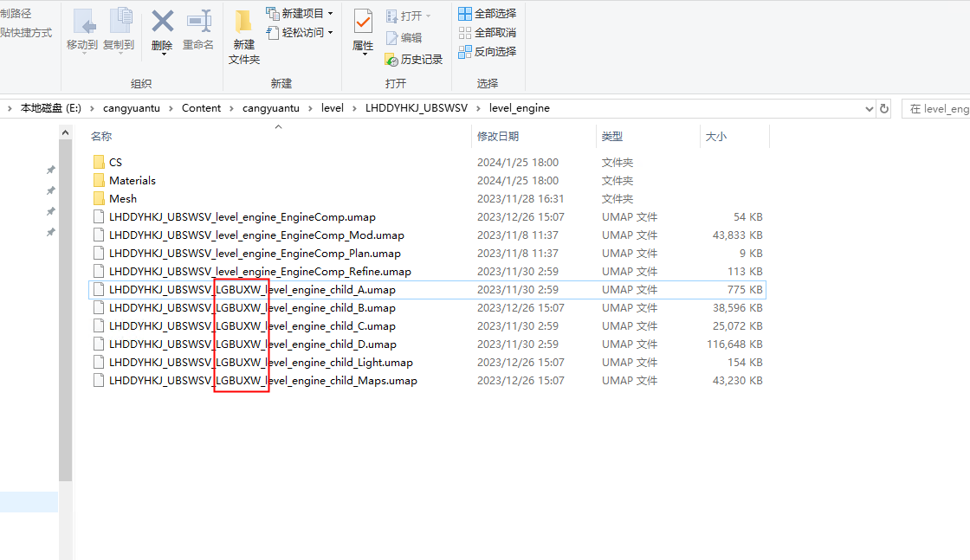
Task: Click the Edit (编辑) ribbon button
Action: click(404, 38)
